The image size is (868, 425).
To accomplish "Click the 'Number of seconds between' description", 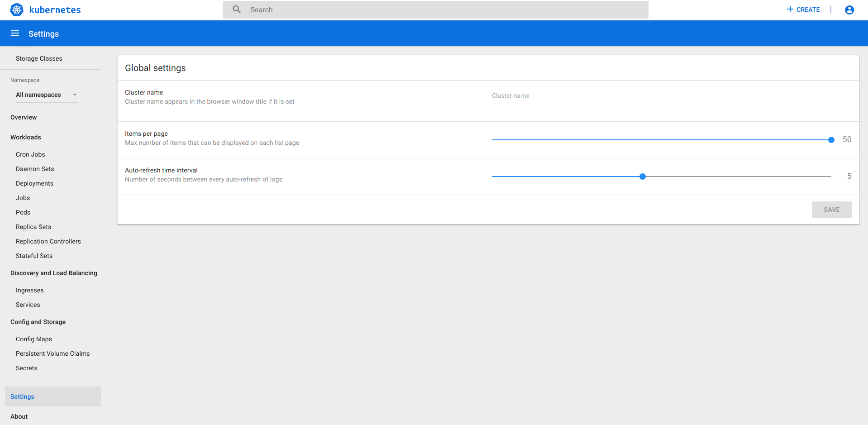I will (x=203, y=179).
